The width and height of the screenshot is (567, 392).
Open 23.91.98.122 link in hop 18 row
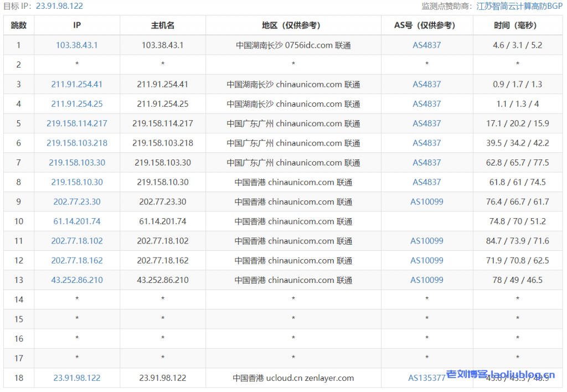[76, 378]
